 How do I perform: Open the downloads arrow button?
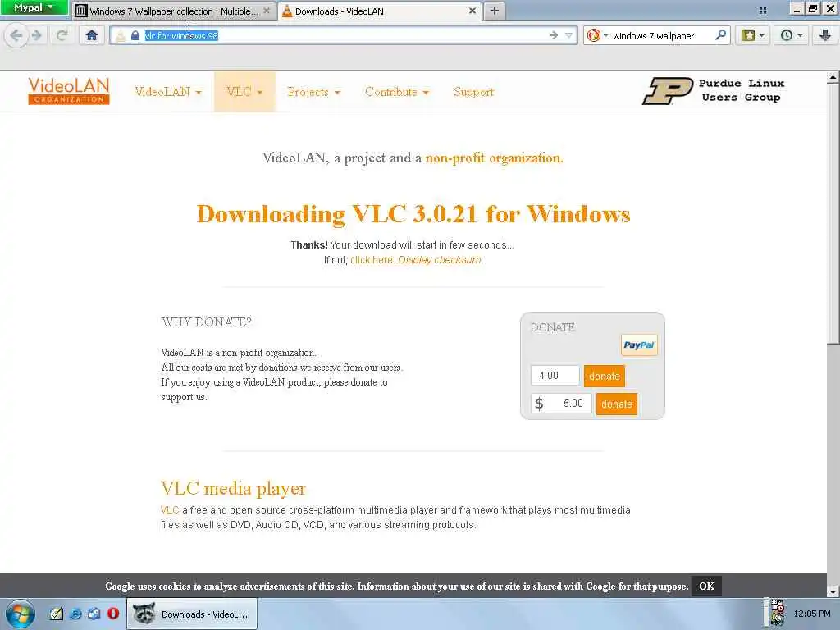point(824,35)
